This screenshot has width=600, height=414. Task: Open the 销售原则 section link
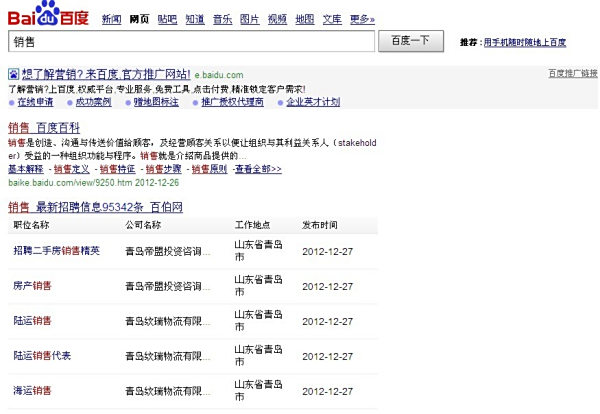(x=209, y=169)
